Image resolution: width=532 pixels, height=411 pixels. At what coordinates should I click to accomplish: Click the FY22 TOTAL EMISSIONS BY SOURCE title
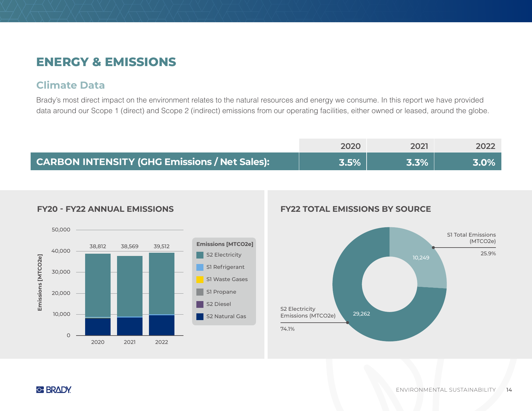[356, 209]
